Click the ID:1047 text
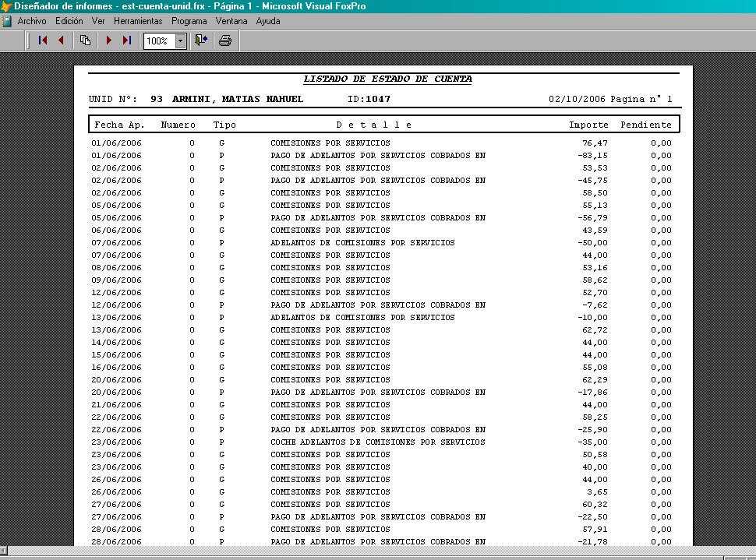 coord(369,99)
